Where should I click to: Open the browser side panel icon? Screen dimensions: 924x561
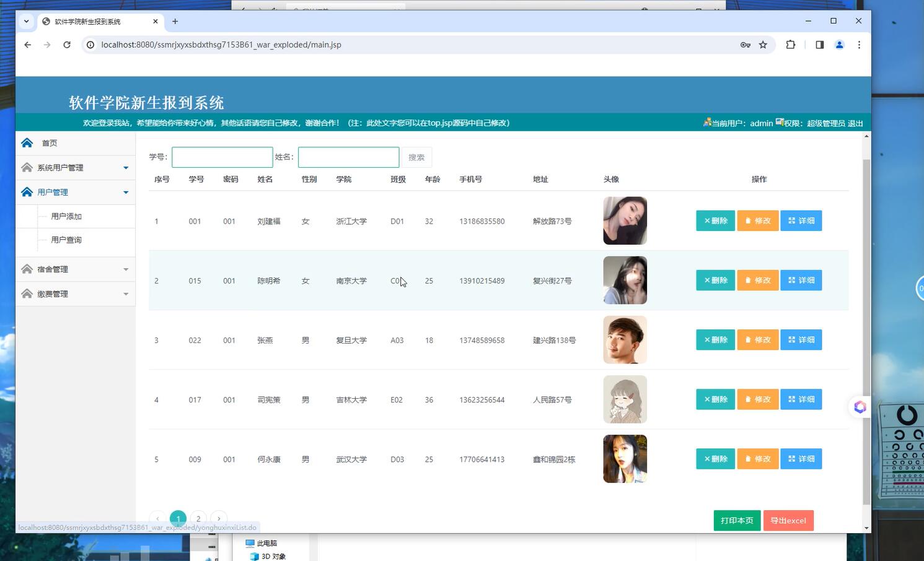point(819,45)
